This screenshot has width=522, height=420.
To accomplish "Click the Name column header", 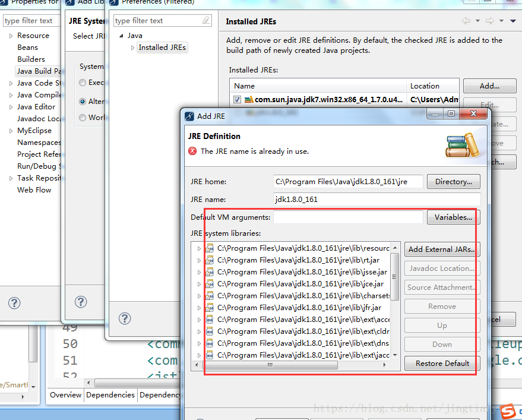I will [x=318, y=86].
